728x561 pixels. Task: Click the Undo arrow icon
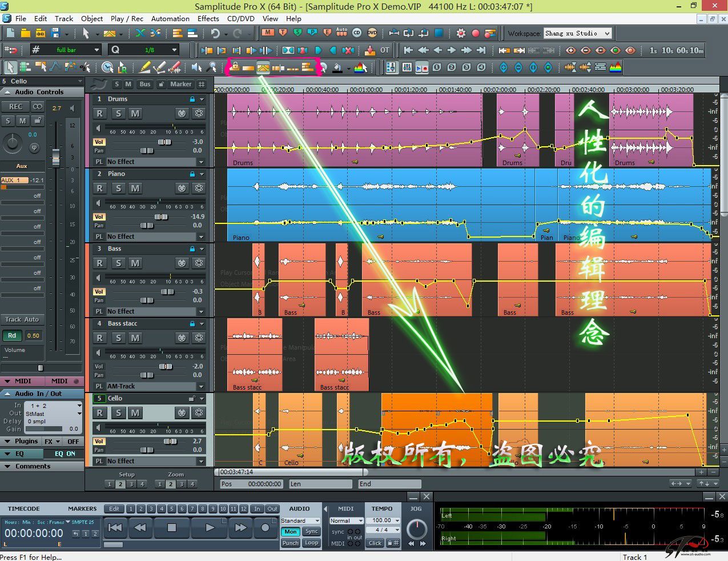tap(215, 33)
